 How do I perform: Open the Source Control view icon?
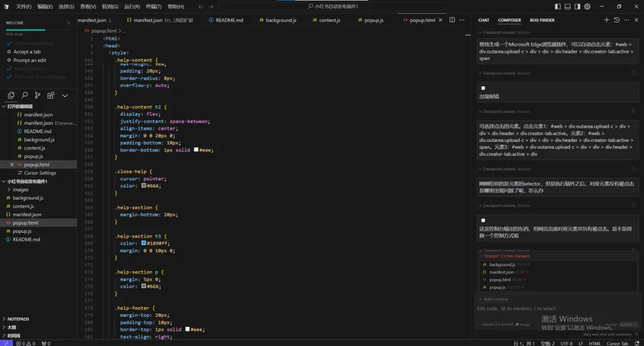pos(38,95)
